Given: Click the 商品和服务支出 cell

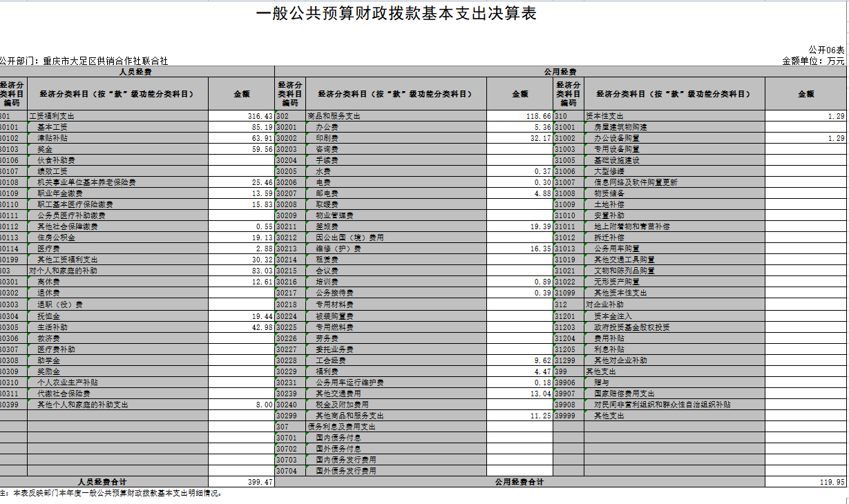Looking at the screenshot, I should 397,116.
